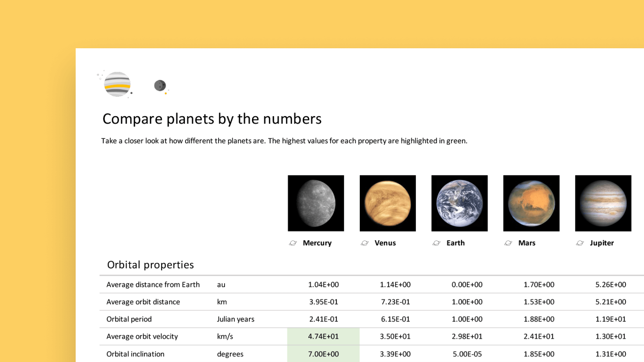Select the 'Orbital period' row label
Screen dimensions: 644x362
[129, 319]
